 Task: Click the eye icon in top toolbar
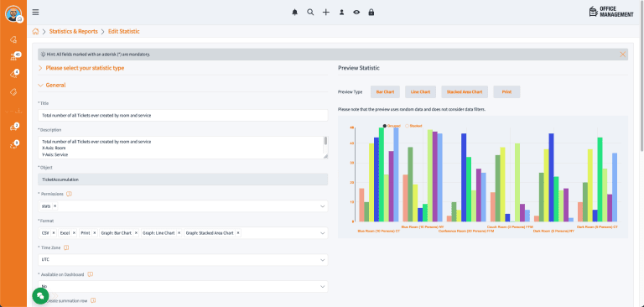tap(356, 13)
